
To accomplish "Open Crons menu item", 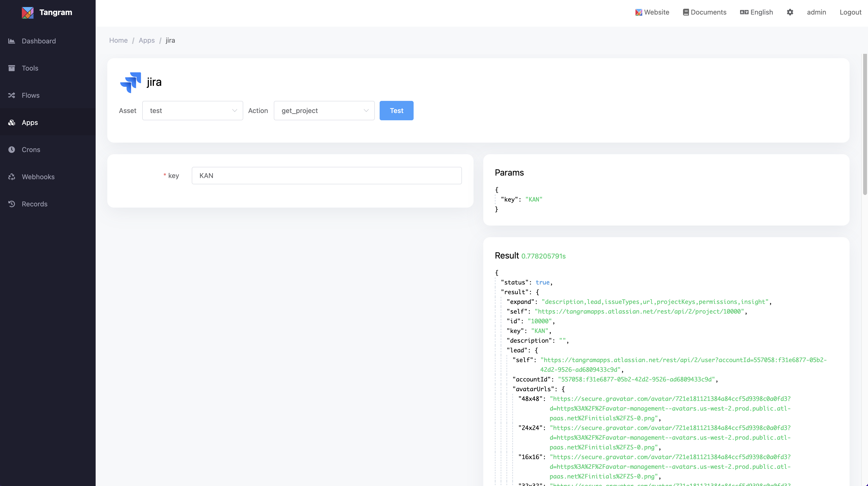I will coord(48,150).
